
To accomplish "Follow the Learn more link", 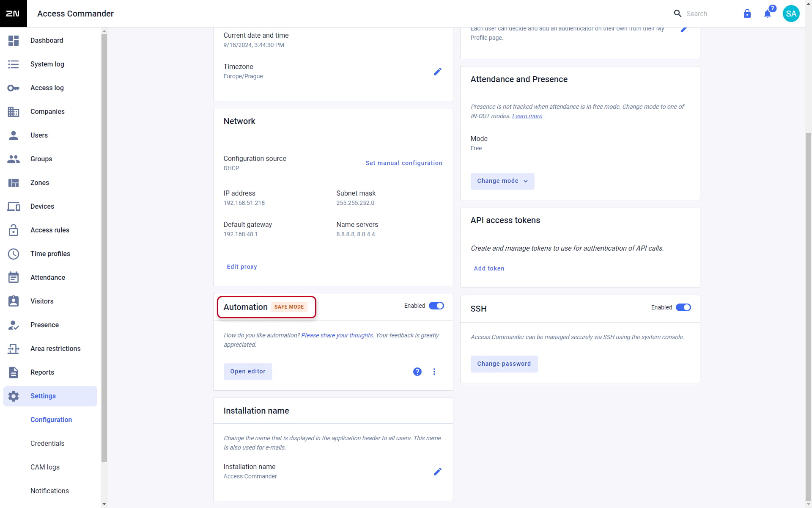I will coord(527,116).
